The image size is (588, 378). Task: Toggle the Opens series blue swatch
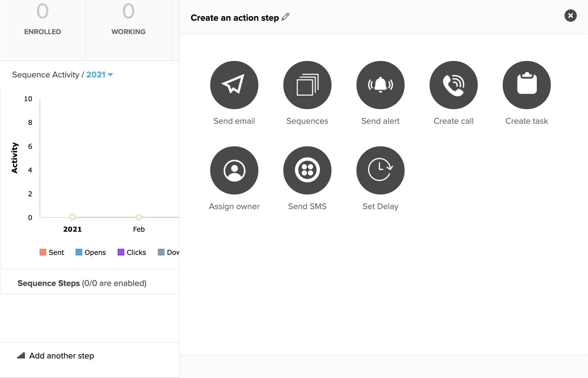(x=79, y=252)
